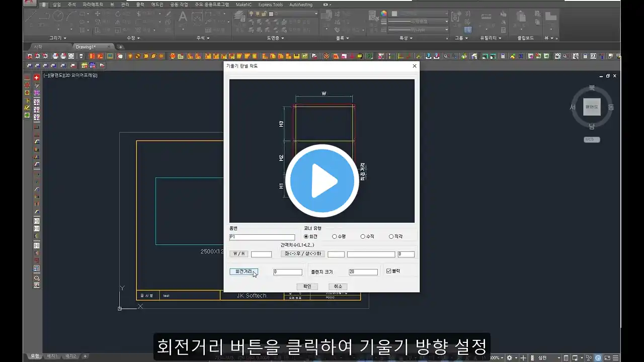This screenshot has height=362, width=644.
Task: Expand the 수정 panel dropdown
Action: point(133,38)
